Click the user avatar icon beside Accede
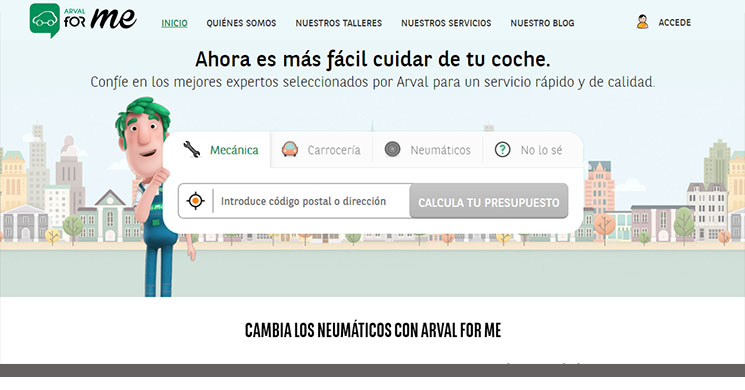Viewport: 745px width, 390px height. 642,22
